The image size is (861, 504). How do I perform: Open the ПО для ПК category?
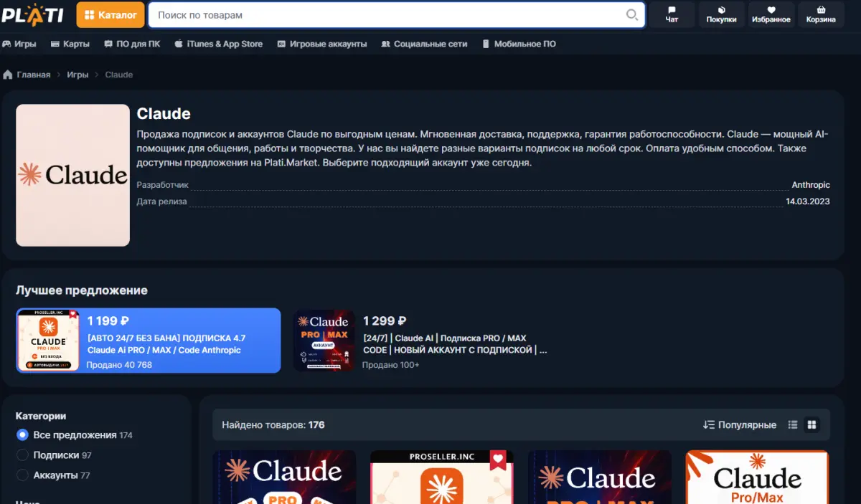point(132,44)
